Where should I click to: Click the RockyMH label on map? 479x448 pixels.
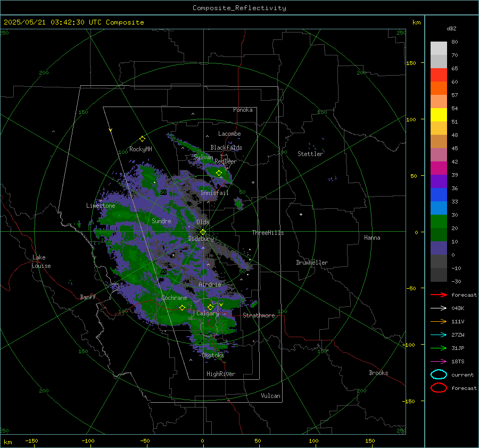pos(141,149)
